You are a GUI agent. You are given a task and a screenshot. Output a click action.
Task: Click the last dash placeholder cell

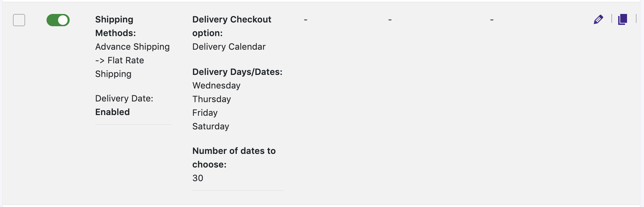tap(492, 20)
